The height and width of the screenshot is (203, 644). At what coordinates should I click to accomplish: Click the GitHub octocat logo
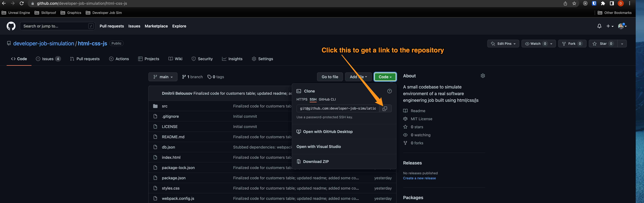point(11,26)
